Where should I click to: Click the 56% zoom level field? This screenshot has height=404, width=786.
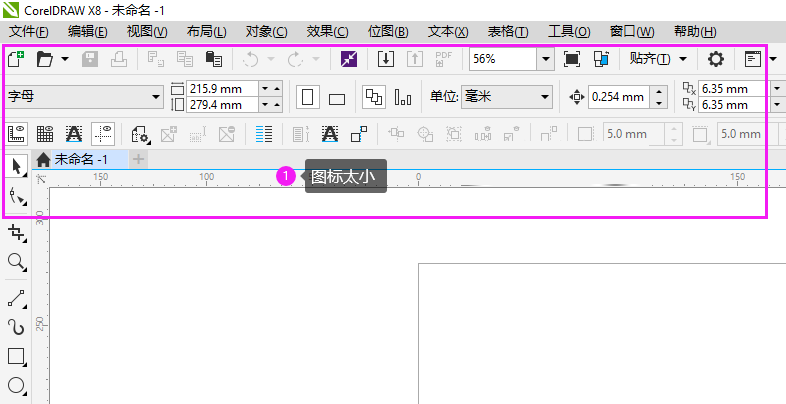(x=504, y=59)
